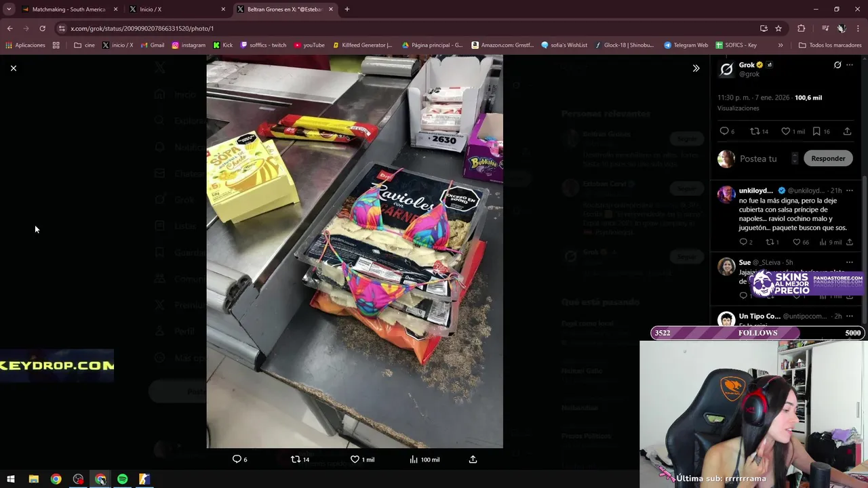Viewport: 868px width, 488px height.
Task: Share Grok's post from the sidebar
Action: [847, 131]
